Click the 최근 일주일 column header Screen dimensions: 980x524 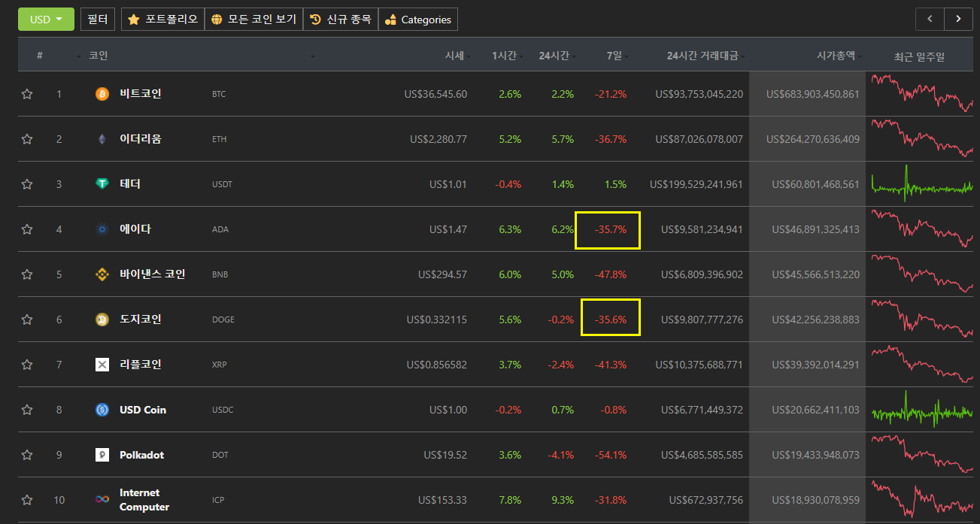click(919, 56)
